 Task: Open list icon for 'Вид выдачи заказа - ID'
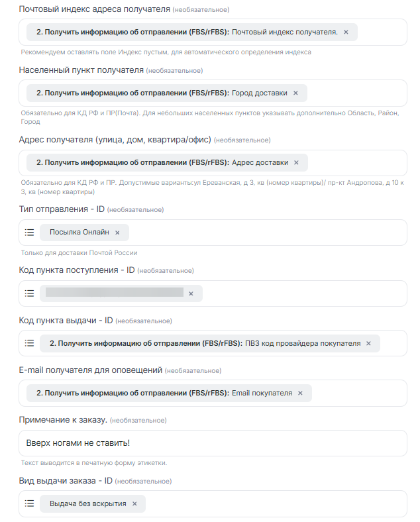[x=29, y=503]
